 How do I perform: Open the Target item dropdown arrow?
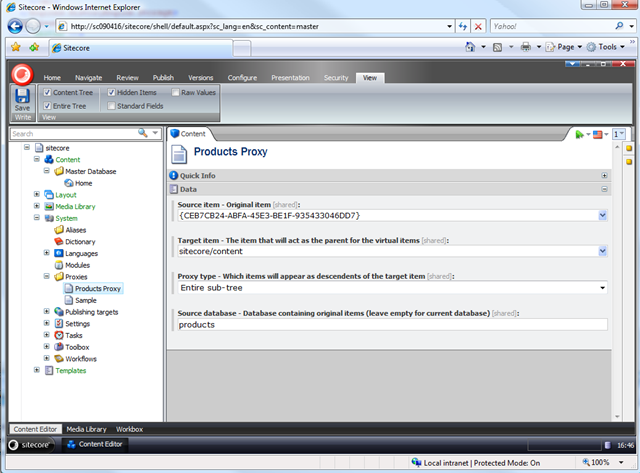(602, 251)
